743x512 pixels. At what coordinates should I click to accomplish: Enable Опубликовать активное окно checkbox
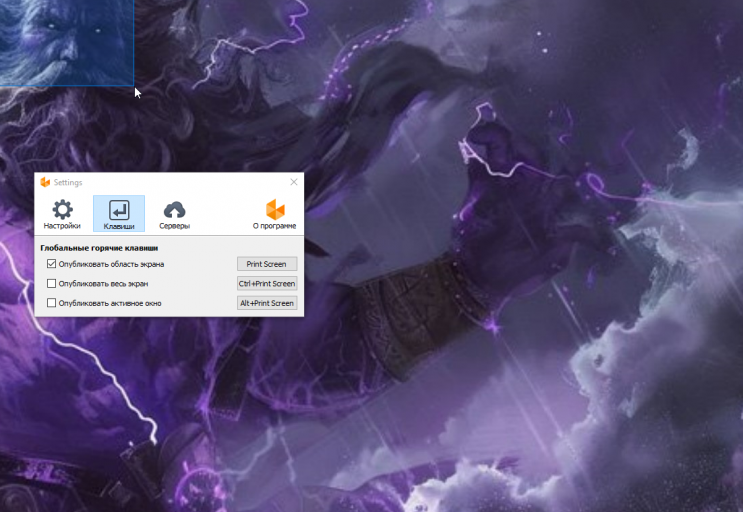[52, 303]
